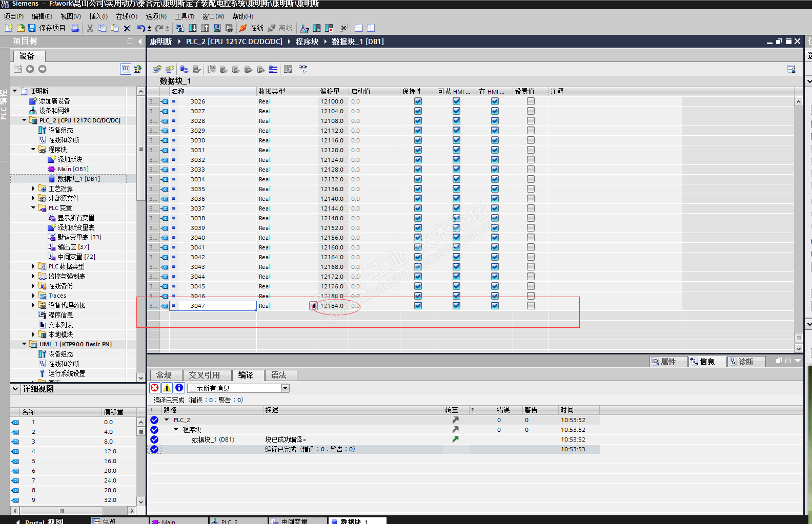Click the split editor horizontally icon
Screen dimensions: 812x524
pyautogui.click(x=359, y=28)
